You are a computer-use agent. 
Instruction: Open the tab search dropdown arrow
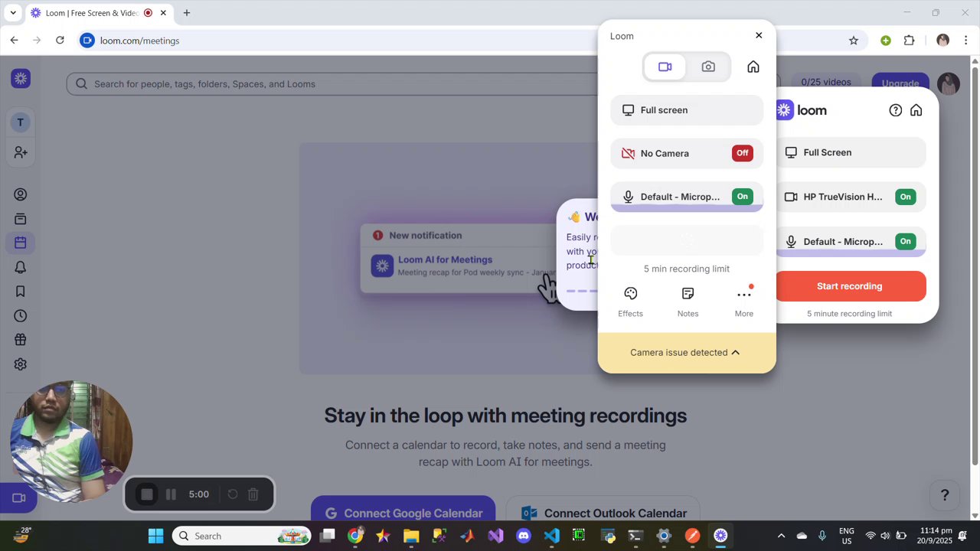coord(13,13)
